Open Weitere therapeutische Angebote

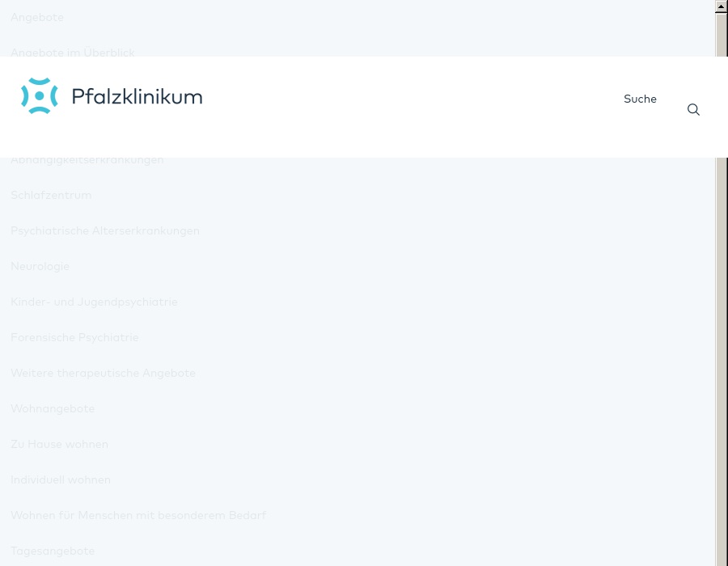(103, 373)
